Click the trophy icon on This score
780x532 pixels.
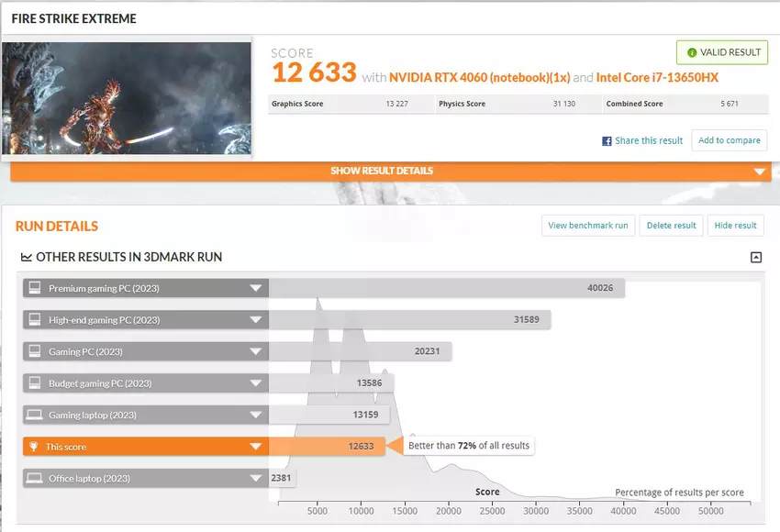(x=35, y=447)
